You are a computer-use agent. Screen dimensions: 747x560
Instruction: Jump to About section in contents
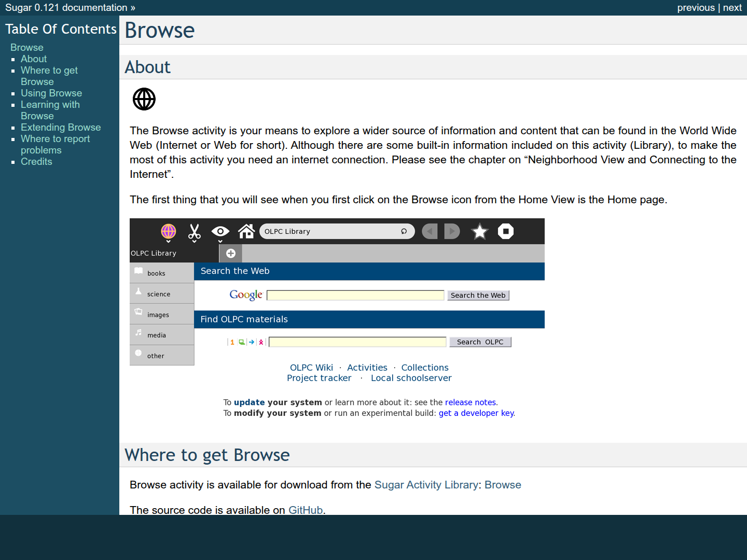pyautogui.click(x=34, y=59)
